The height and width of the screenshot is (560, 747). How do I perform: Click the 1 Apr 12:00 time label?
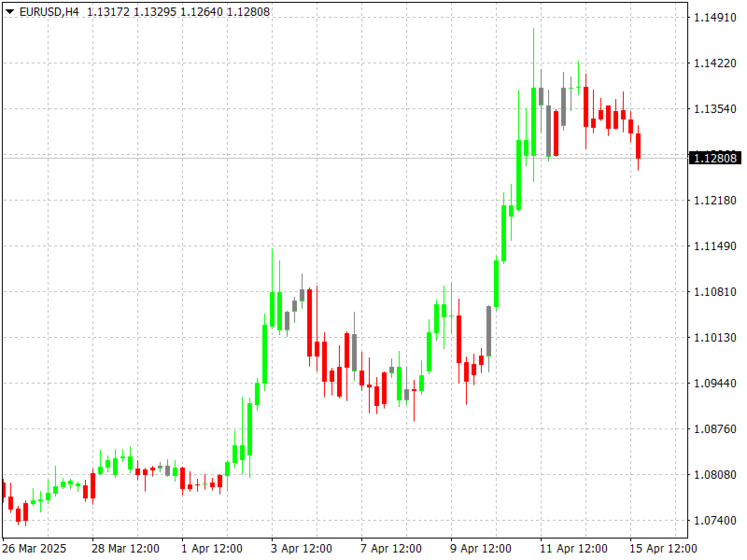[212, 549]
